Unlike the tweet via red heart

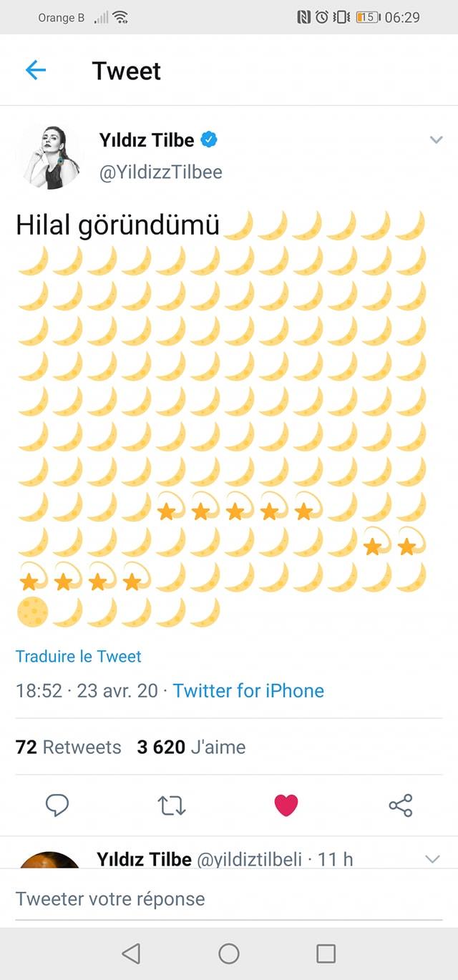pyautogui.click(x=286, y=805)
